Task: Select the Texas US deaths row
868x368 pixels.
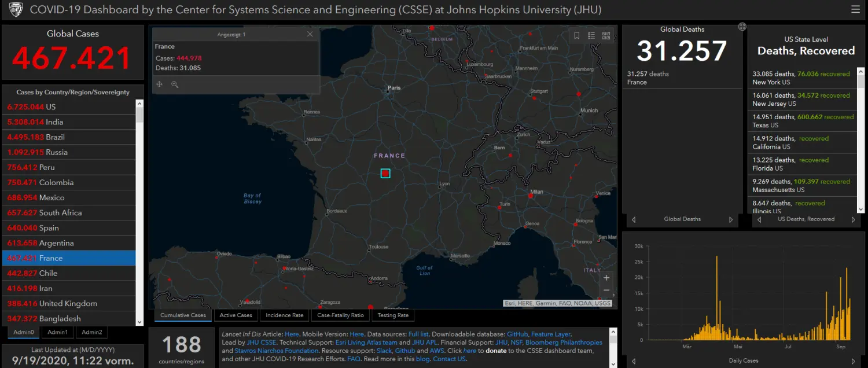Action: coord(801,121)
